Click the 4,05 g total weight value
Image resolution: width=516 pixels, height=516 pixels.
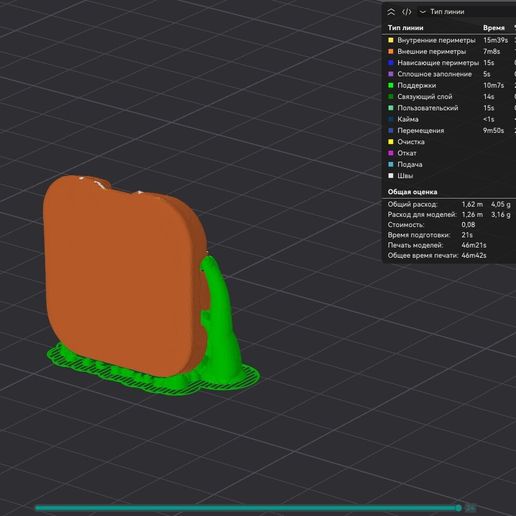500,204
